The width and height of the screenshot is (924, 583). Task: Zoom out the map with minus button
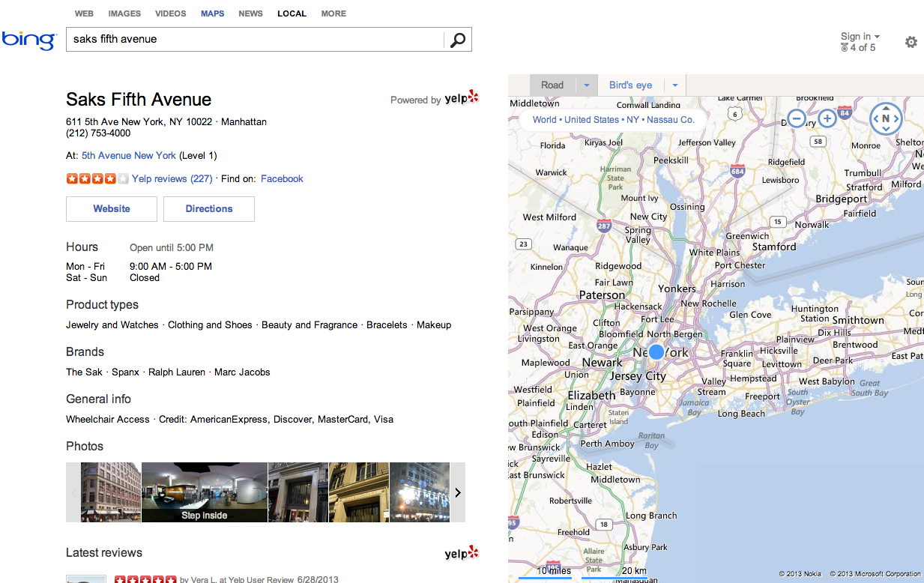797,118
